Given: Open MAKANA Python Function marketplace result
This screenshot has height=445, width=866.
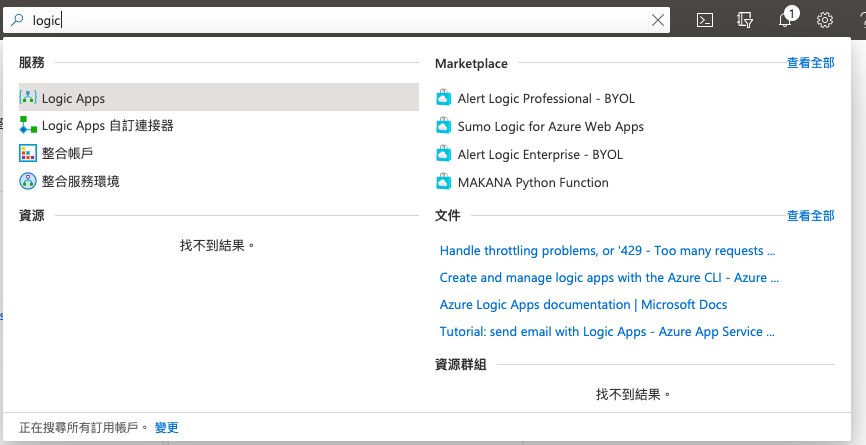Looking at the screenshot, I should [x=532, y=183].
